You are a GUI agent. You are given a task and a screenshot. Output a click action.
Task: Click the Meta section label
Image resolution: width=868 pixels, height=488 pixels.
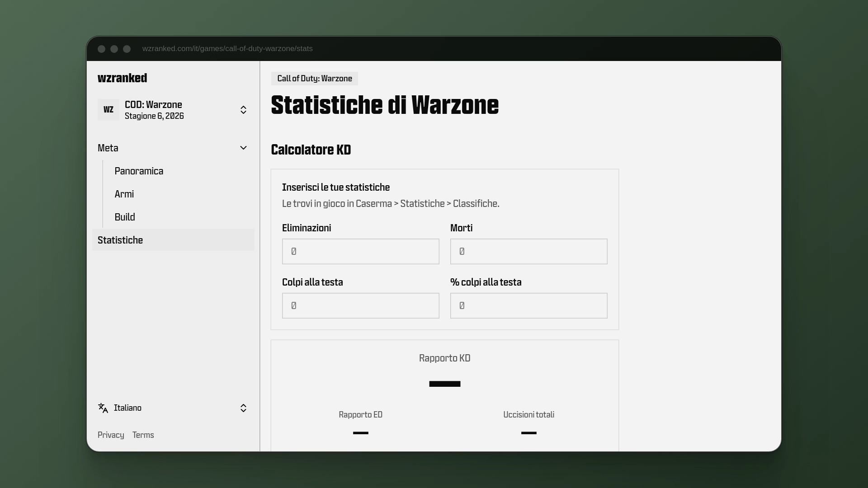tap(108, 148)
